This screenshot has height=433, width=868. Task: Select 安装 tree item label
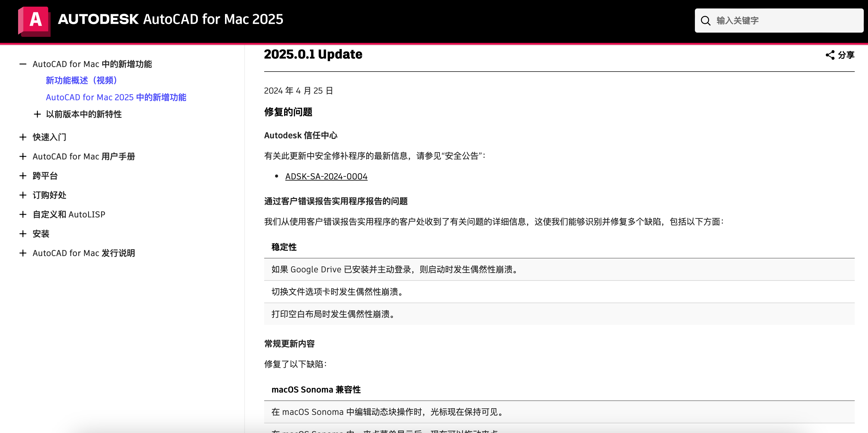[41, 234]
